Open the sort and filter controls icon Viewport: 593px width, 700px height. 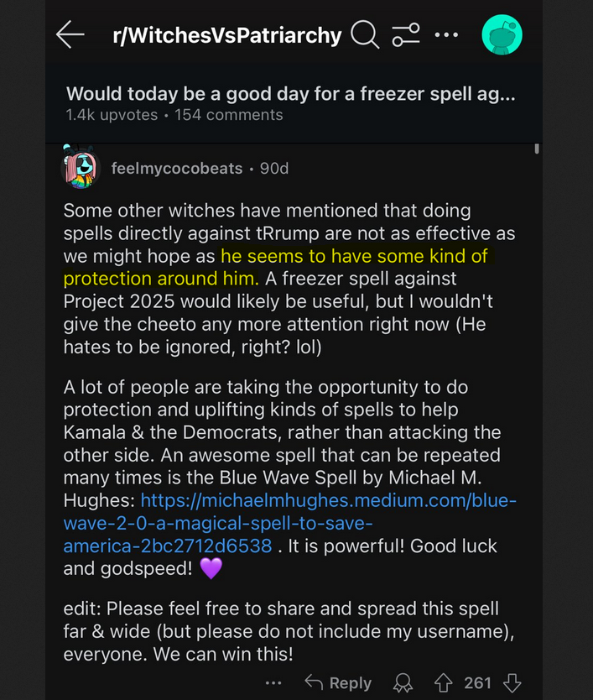tap(407, 34)
